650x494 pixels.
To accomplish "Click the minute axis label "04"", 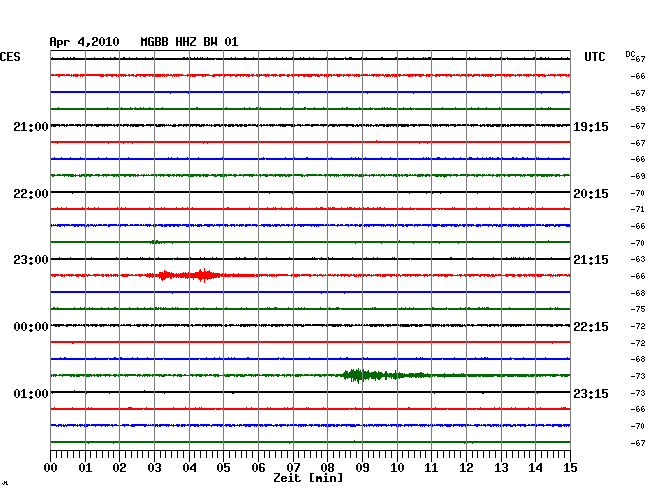I will (189, 468).
